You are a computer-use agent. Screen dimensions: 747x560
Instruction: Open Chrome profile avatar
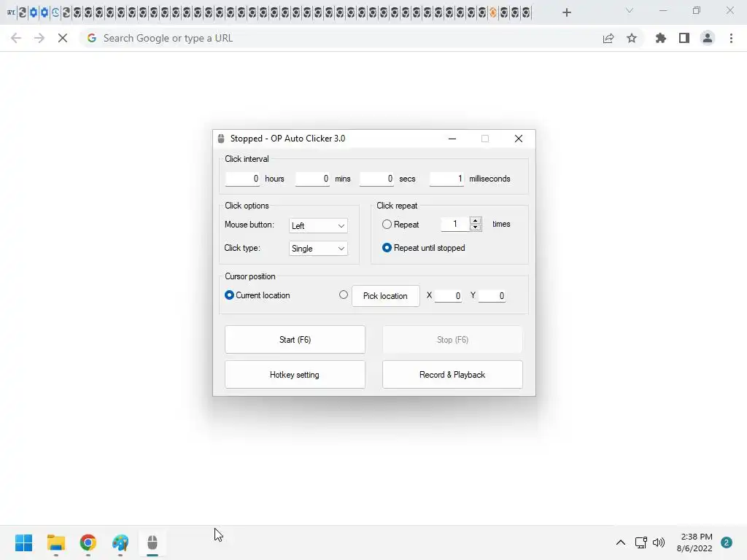coord(708,38)
